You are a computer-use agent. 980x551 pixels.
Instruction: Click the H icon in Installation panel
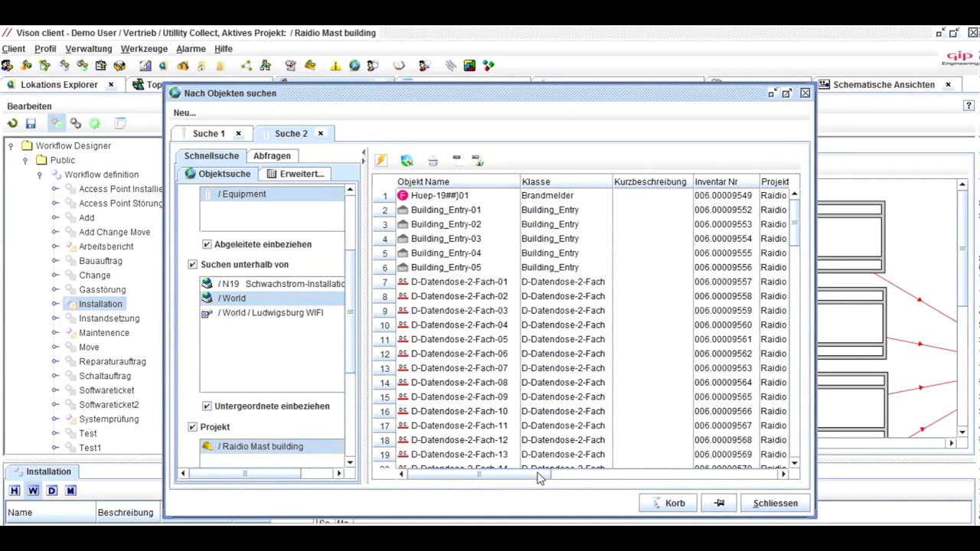(x=15, y=491)
